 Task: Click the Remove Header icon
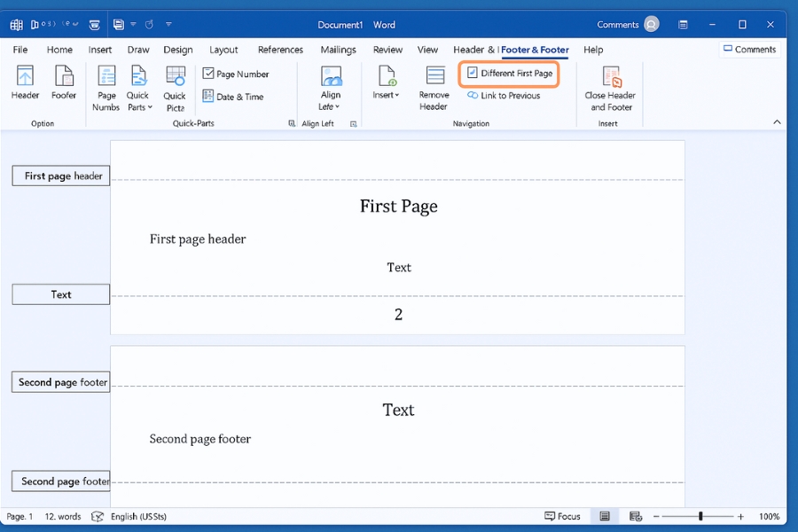(x=434, y=77)
